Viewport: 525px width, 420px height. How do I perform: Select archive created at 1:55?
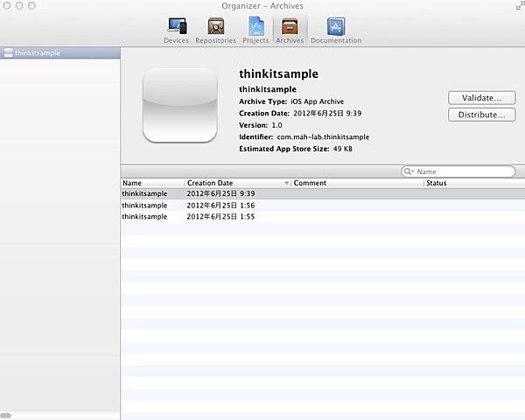click(x=220, y=216)
